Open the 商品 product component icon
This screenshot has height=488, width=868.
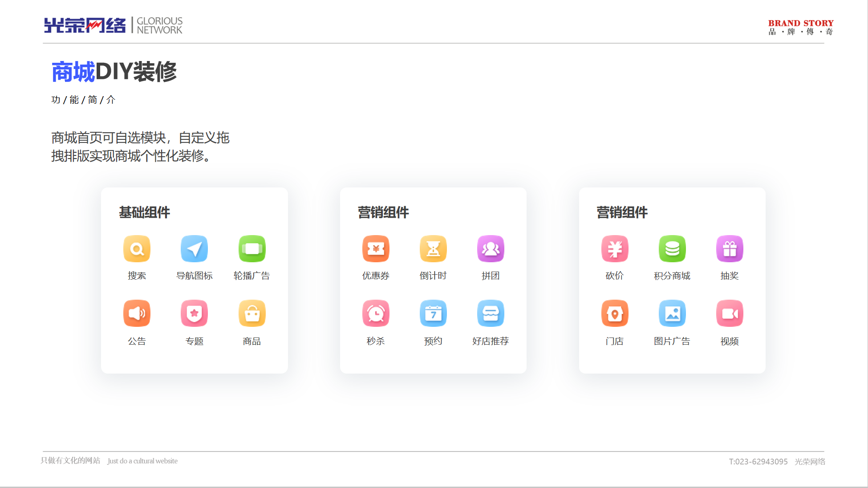click(x=251, y=313)
